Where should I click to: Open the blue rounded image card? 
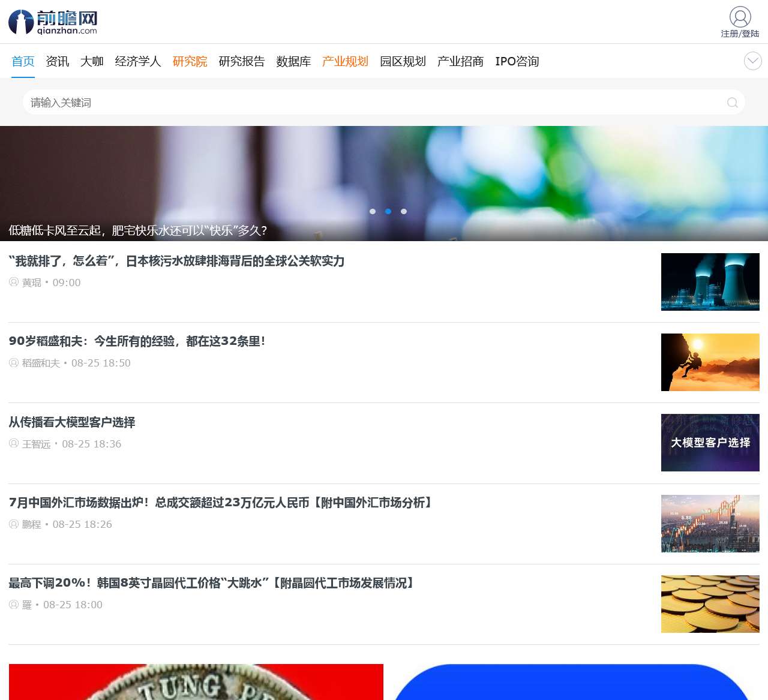coord(572,682)
